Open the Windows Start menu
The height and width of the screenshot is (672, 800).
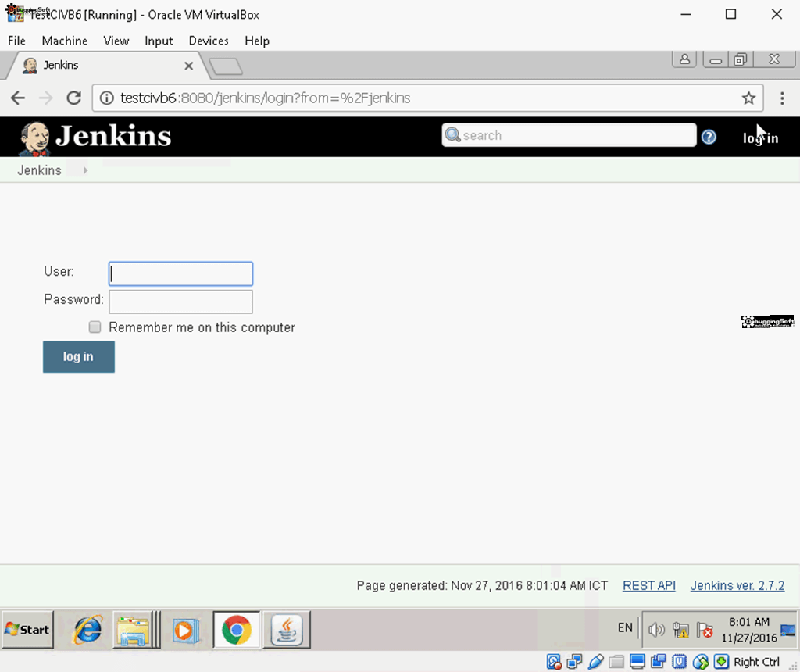pyautogui.click(x=27, y=630)
